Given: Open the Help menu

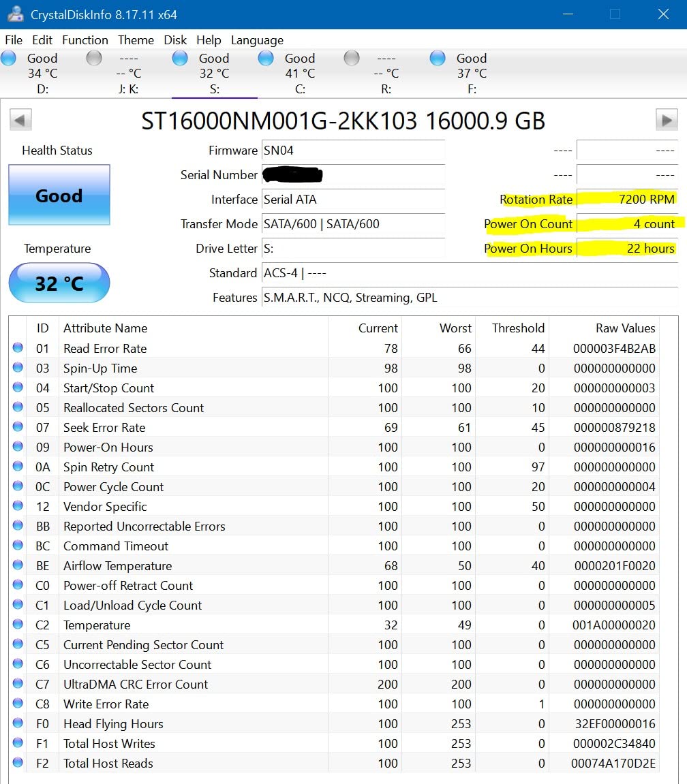Looking at the screenshot, I should (x=209, y=40).
